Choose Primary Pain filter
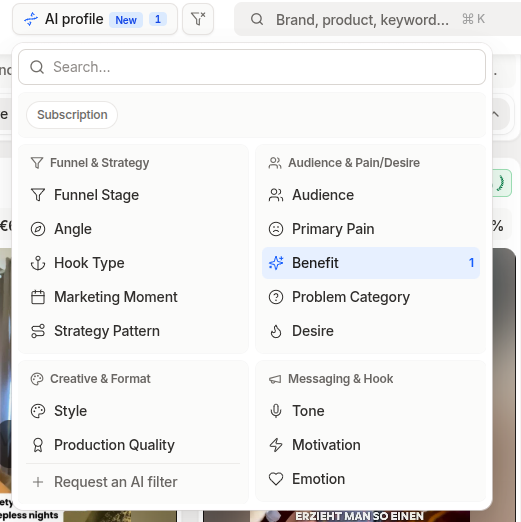 click(371, 229)
